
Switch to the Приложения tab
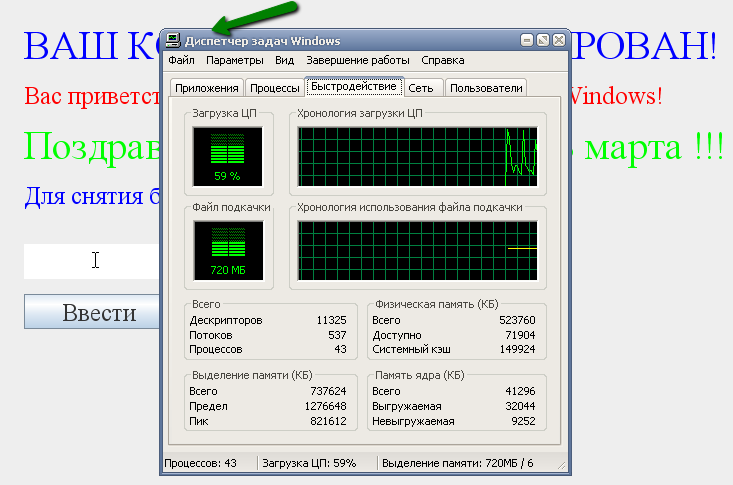click(207, 88)
